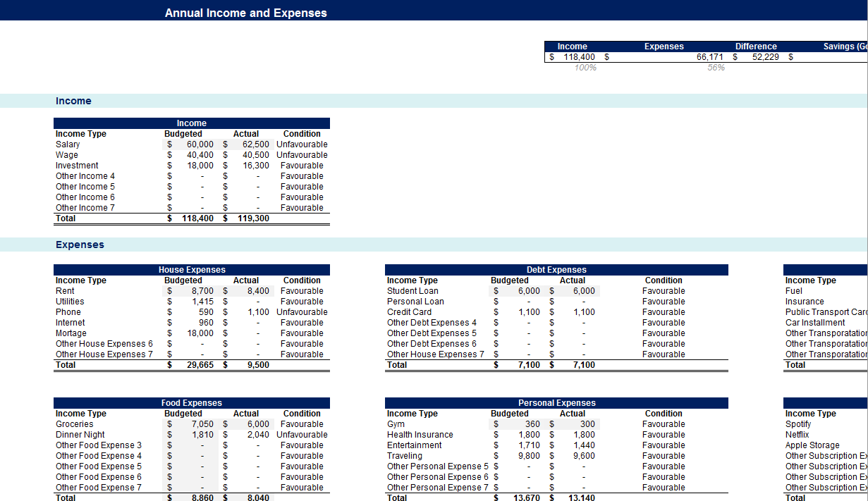Click the Debt Expenses table header

[556, 269]
